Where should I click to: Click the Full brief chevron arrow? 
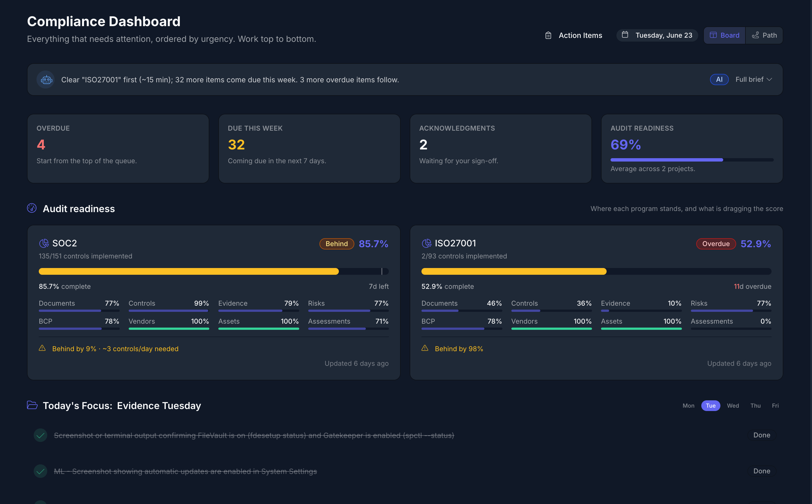769,79
